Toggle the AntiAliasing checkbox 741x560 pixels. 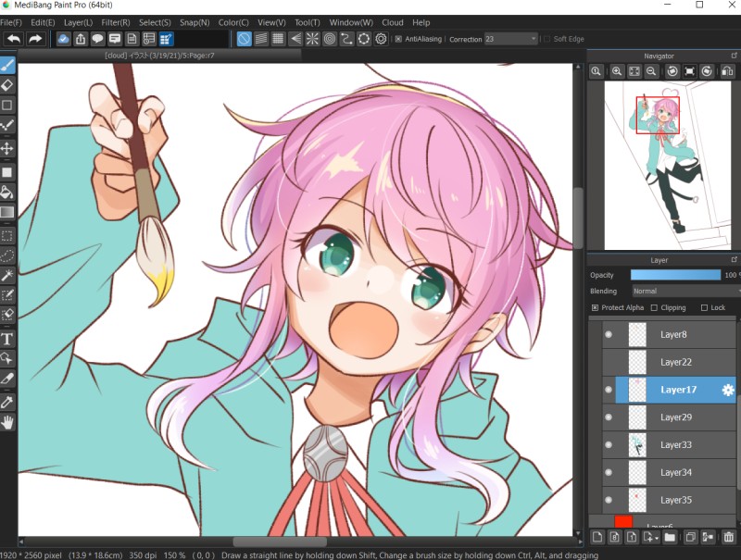click(x=398, y=39)
